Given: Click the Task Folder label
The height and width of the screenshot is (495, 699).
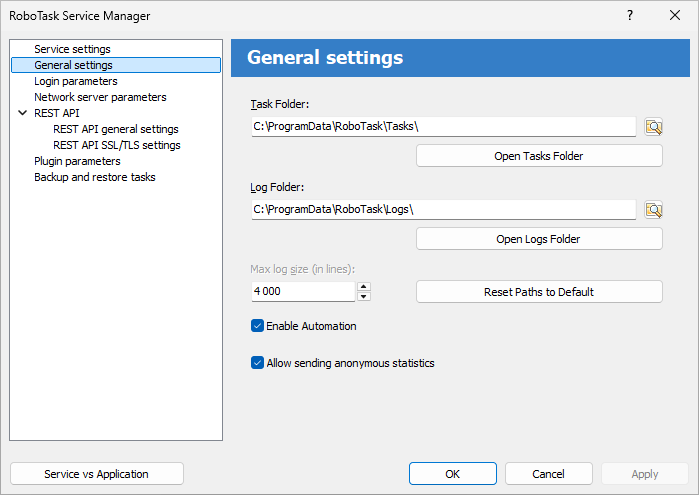Looking at the screenshot, I should [280, 104].
